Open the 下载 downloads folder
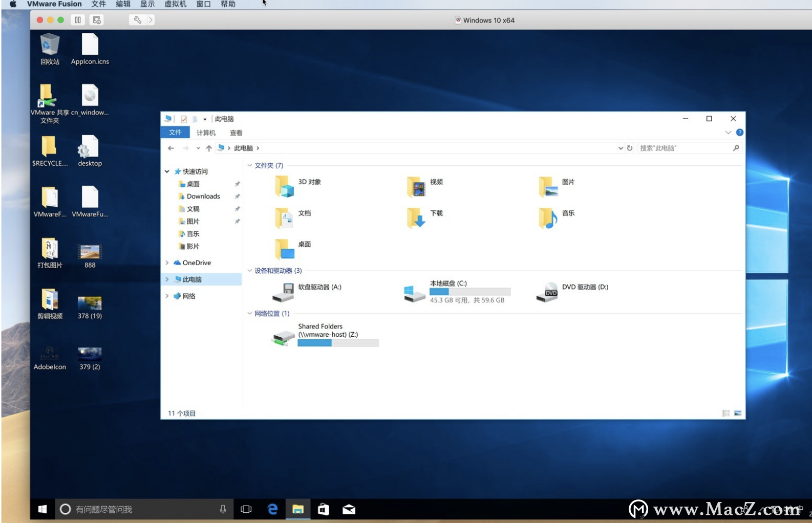This screenshot has height=523, width=812. [x=425, y=217]
